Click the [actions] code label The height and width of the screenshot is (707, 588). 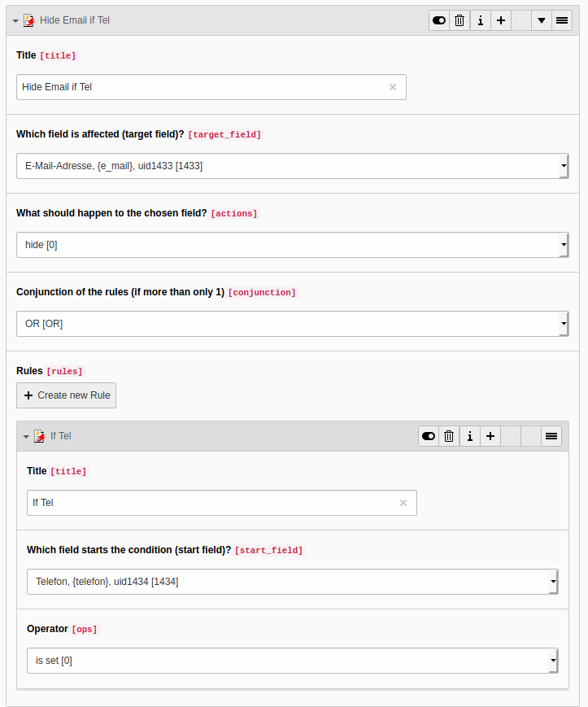coord(234,214)
